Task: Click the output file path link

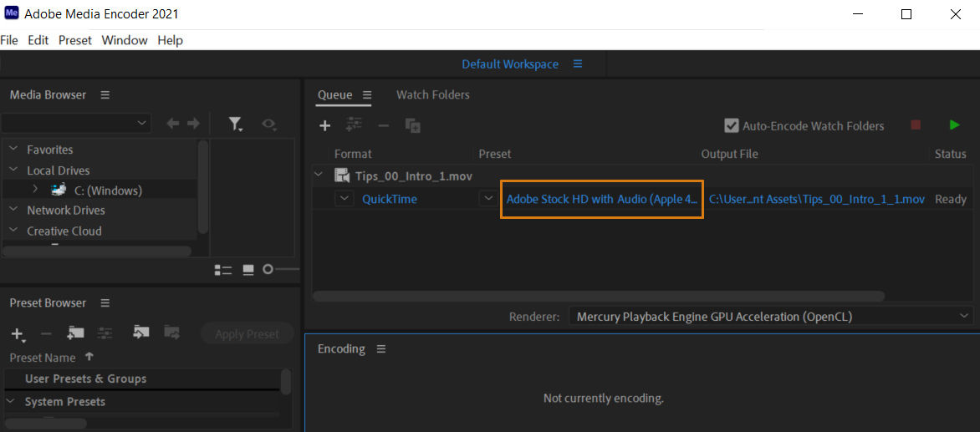Action: [817, 199]
